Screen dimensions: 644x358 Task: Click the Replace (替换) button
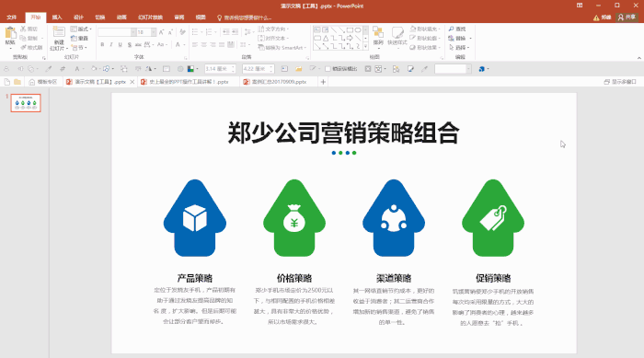tap(460, 39)
